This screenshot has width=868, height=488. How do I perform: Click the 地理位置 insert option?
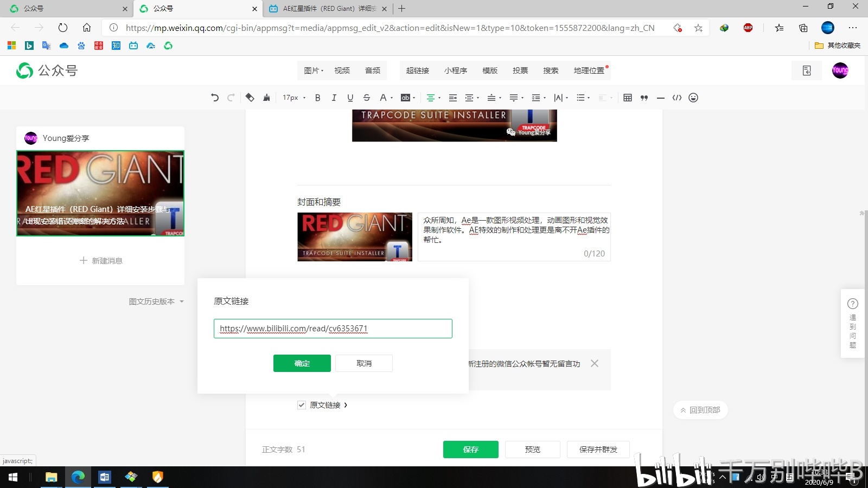(x=589, y=70)
